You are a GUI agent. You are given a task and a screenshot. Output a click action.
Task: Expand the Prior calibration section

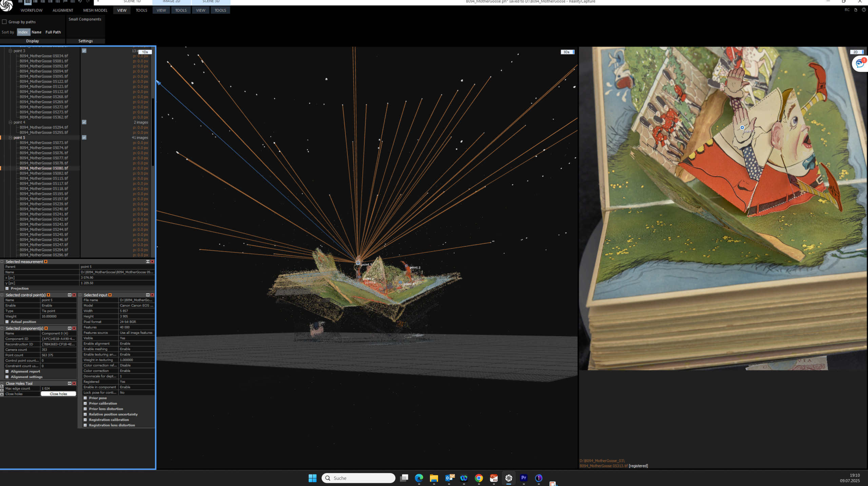click(x=85, y=404)
